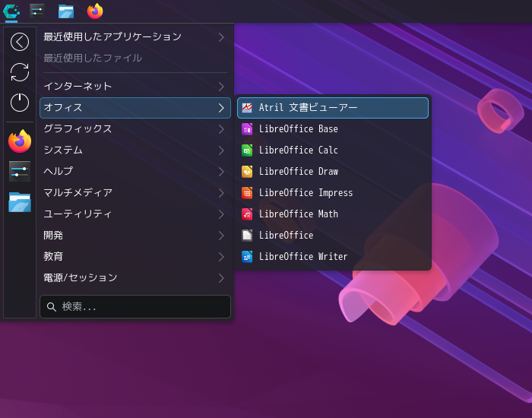The width and height of the screenshot is (532, 418).
Task: Open the 最近使用したアプリケーション menu category
Action: pos(135,37)
